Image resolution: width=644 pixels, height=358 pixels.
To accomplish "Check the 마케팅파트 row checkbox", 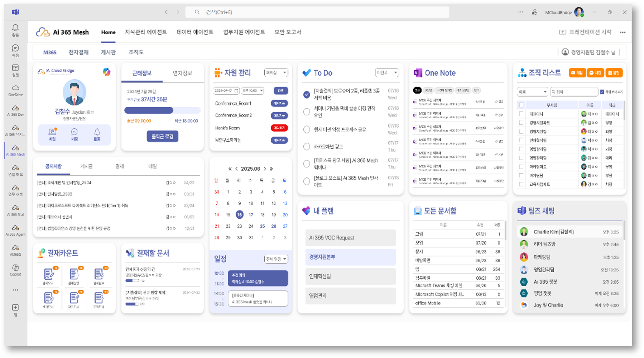I will point(521,167).
